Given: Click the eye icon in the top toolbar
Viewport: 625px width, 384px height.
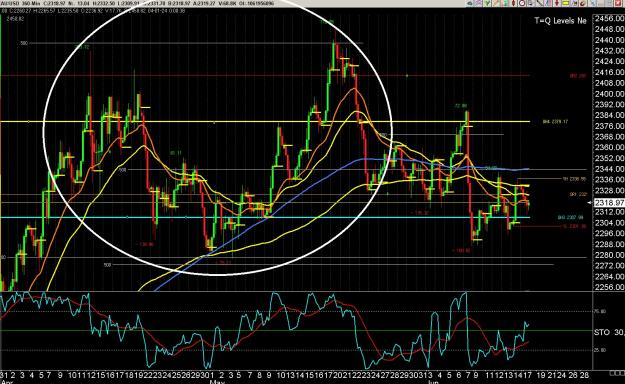Looking at the screenshot, I should coord(470,3).
